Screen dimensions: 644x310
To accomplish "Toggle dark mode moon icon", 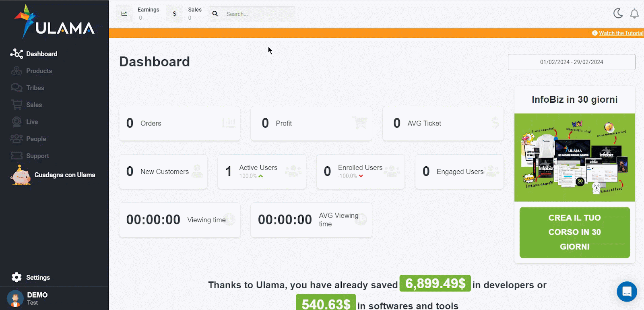I will (x=618, y=13).
